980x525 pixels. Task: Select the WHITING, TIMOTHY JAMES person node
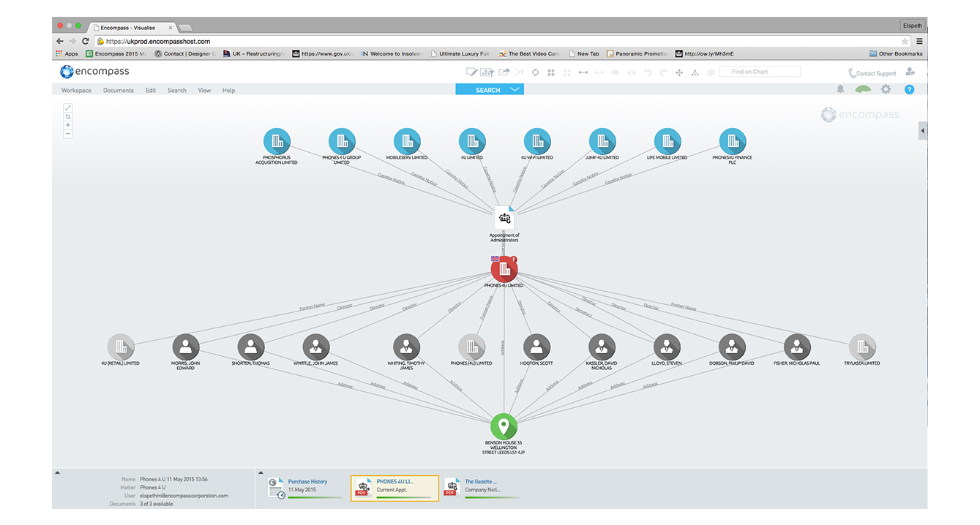(406, 347)
